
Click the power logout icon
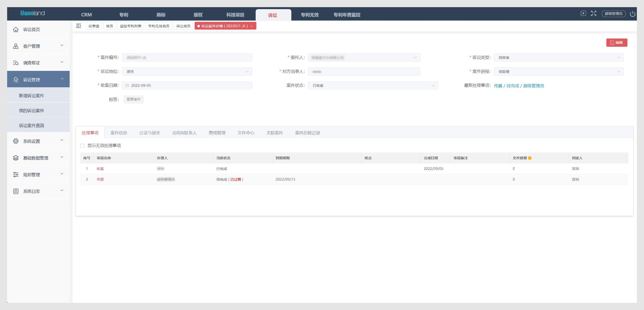click(633, 14)
